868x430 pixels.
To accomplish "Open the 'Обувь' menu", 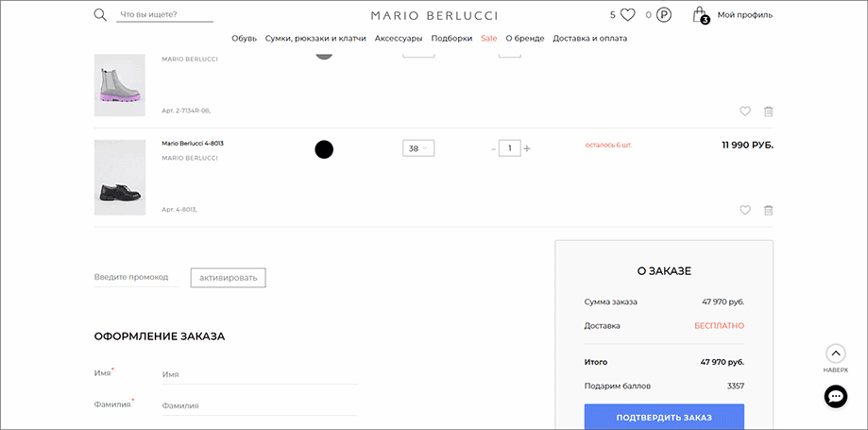I will (244, 38).
